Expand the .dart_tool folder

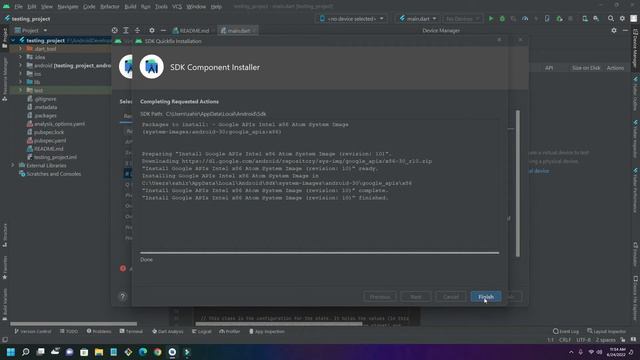pos(20,49)
